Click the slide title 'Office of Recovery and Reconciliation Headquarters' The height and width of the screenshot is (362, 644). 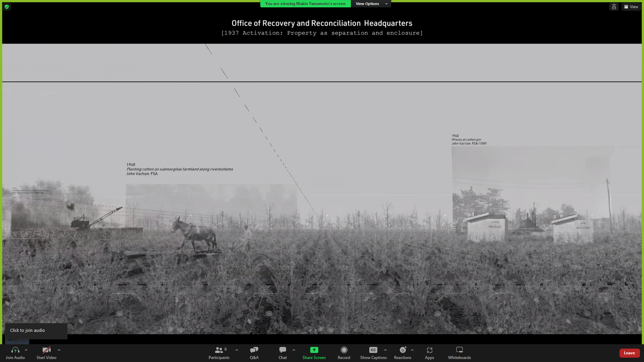point(322,23)
